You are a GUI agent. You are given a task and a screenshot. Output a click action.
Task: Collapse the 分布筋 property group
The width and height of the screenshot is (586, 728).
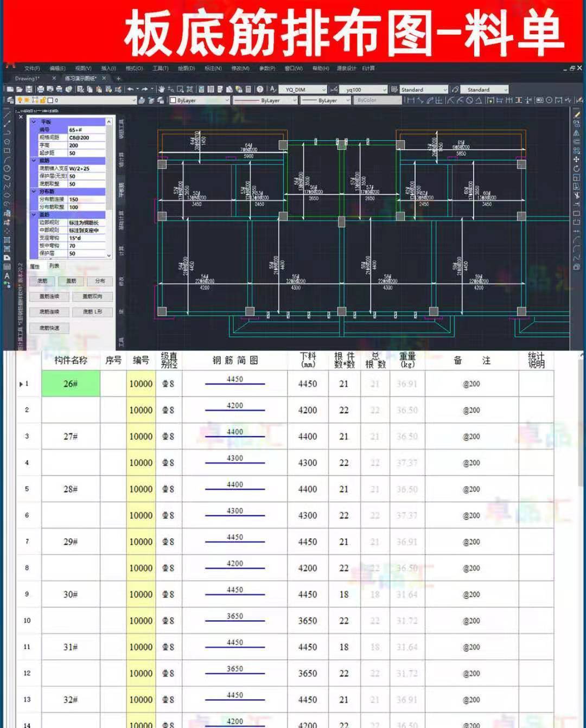click(34, 192)
